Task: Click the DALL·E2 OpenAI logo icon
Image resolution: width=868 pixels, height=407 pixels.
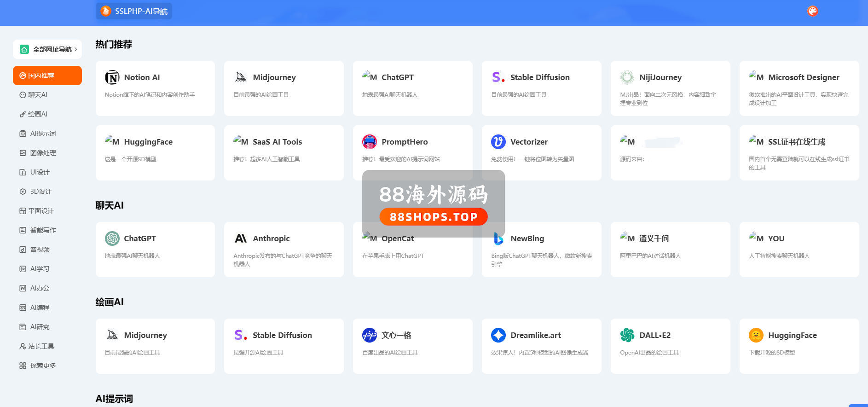Action: tap(627, 335)
